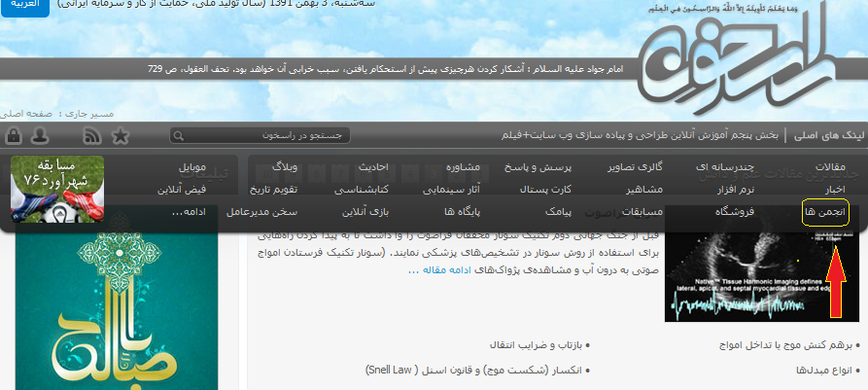
Task: Open the user profile icon
Action: tap(39, 136)
